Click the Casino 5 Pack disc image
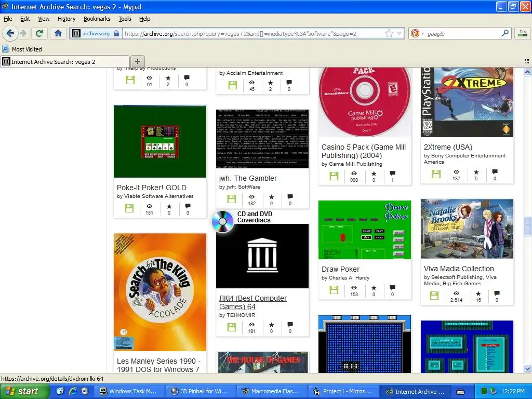This screenshot has height=399, width=532. tap(365, 102)
